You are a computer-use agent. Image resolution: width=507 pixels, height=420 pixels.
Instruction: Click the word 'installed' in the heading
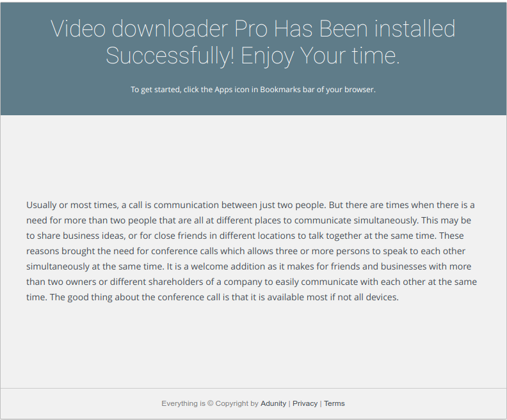click(x=415, y=28)
